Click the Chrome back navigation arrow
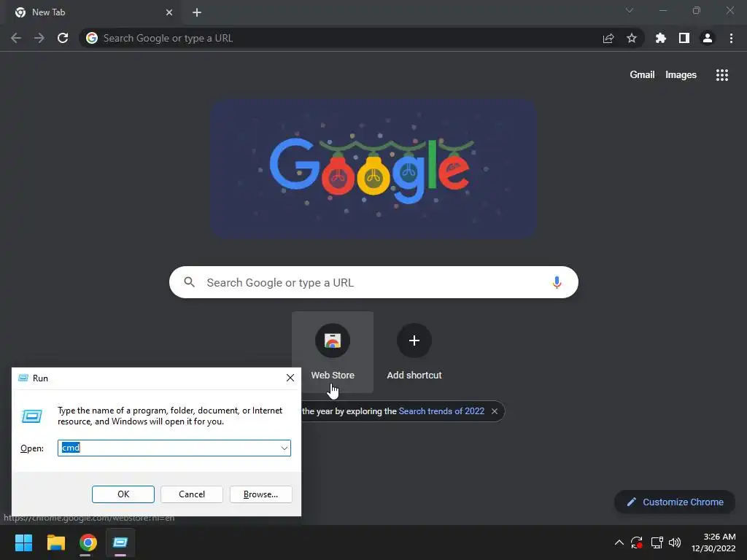This screenshot has width=747, height=560. coord(16,38)
